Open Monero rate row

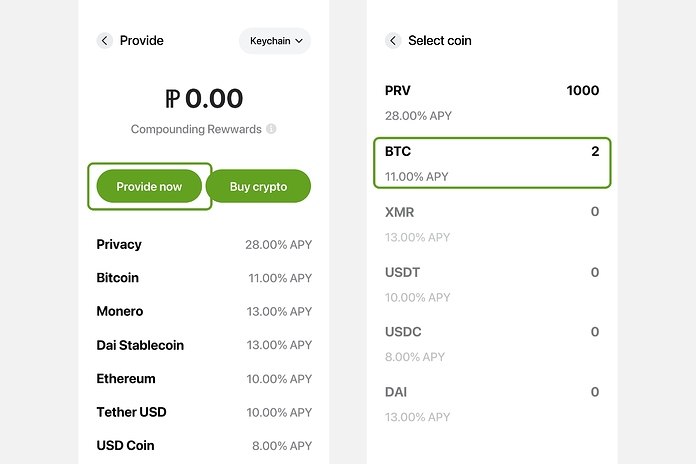204,311
